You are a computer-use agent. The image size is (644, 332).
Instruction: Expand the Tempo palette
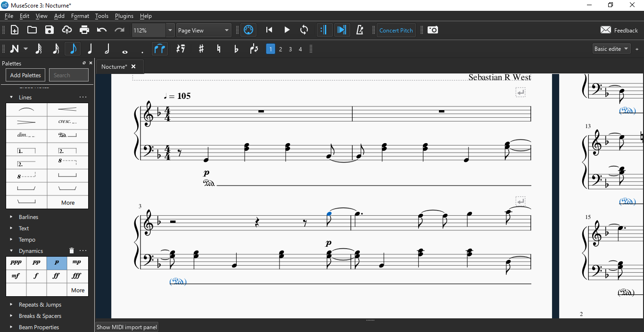coord(11,240)
